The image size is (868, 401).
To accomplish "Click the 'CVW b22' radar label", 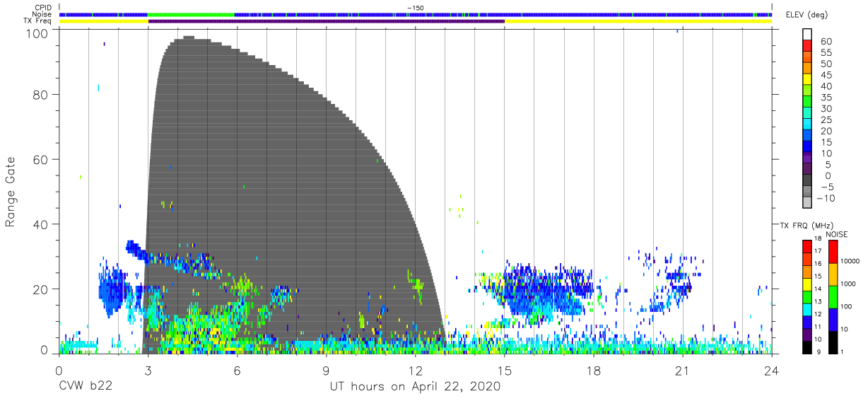I will (x=85, y=387).
